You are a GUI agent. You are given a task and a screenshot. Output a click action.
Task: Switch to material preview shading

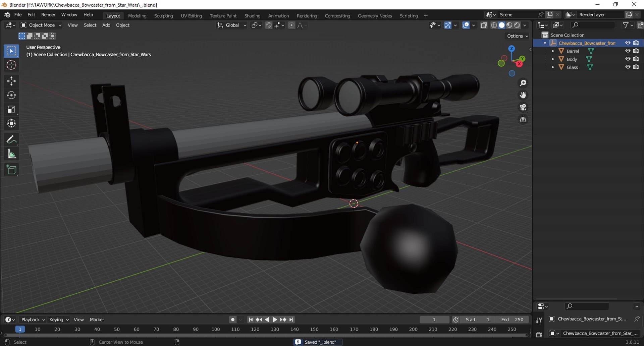tap(509, 25)
